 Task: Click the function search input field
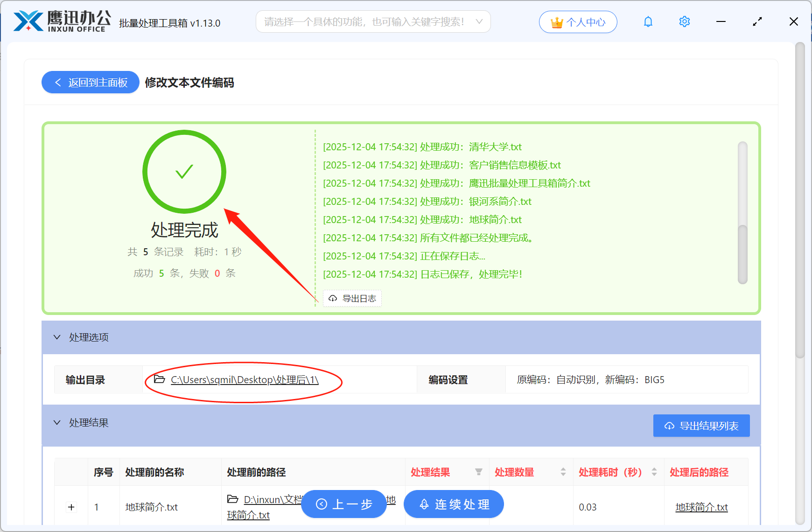coord(364,21)
